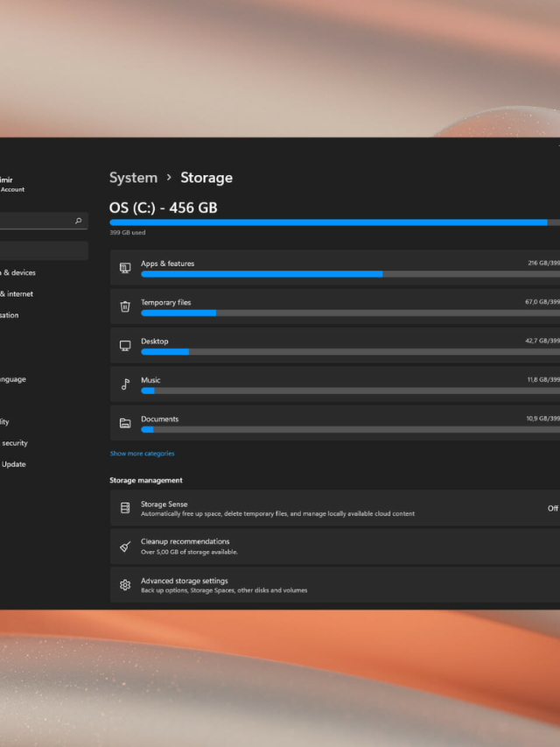Select the sidebar item ending 'sation'
Viewport: 560px width, 747px height.
[x=10, y=315]
